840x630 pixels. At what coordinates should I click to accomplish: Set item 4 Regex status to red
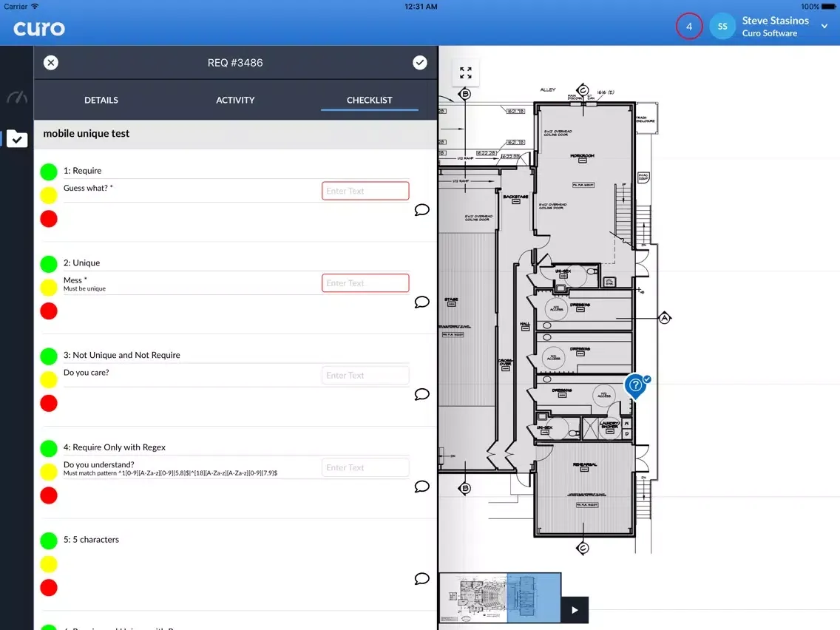(x=49, y=495)
